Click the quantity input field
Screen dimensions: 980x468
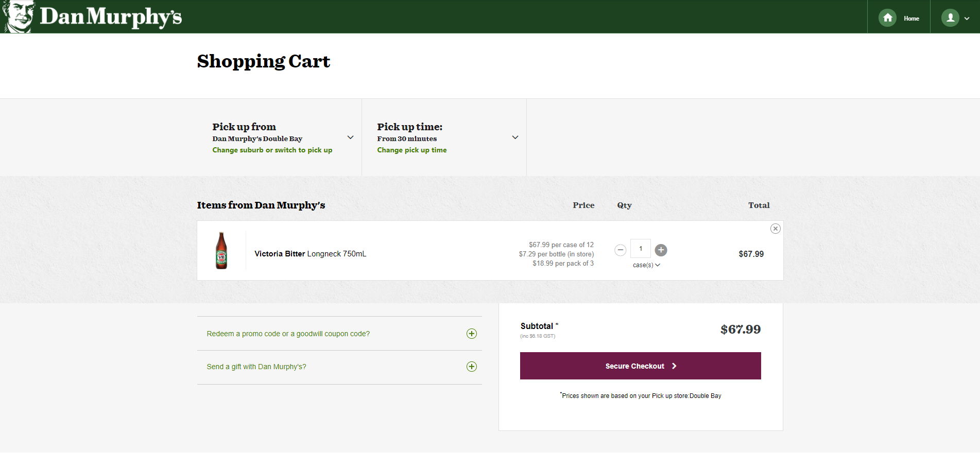[640, 249]
